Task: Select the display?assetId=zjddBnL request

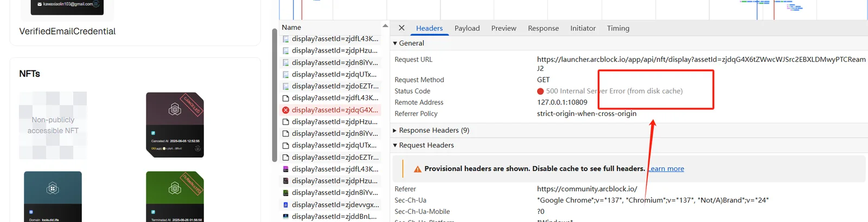Action: 330,217
